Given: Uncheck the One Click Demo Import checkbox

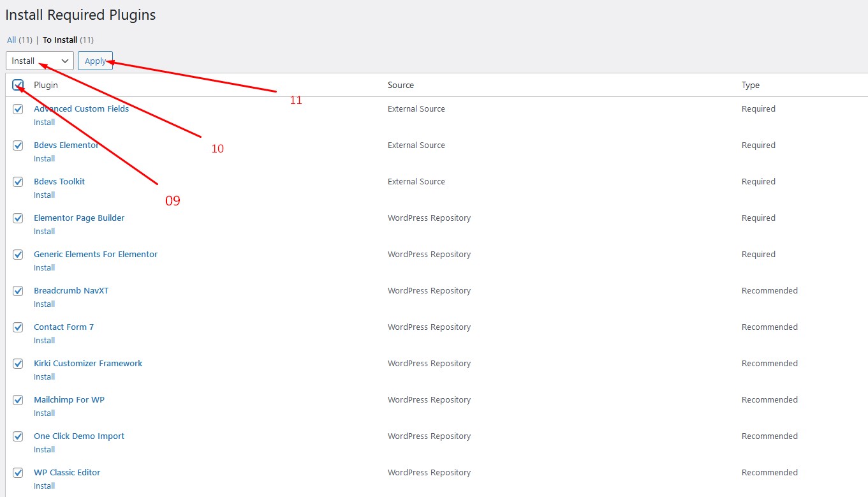Looking at the screenshot, I should [x=18, y=436].
